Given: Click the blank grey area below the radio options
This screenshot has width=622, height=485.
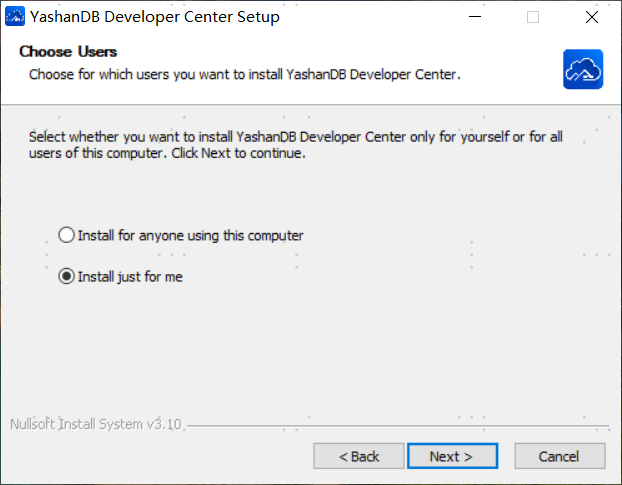Looking at the screenshot, I should [x=310, y=350].
